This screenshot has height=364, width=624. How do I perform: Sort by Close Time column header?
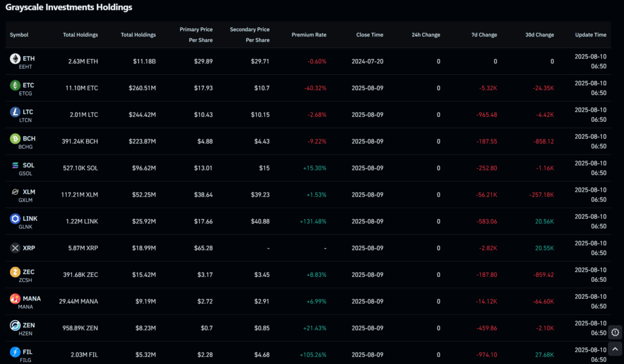(x=370, y=35)
